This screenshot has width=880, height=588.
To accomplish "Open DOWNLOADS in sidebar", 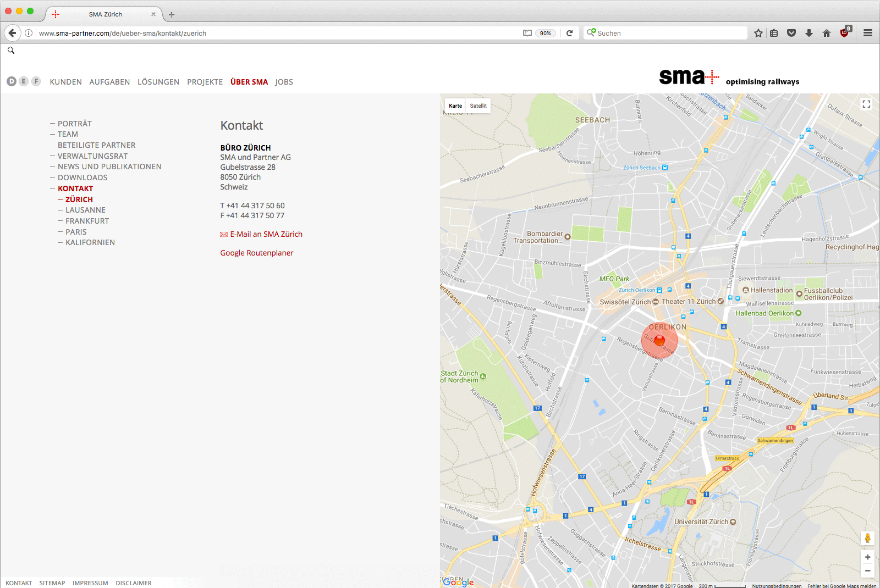I will [x=82, y=177].
